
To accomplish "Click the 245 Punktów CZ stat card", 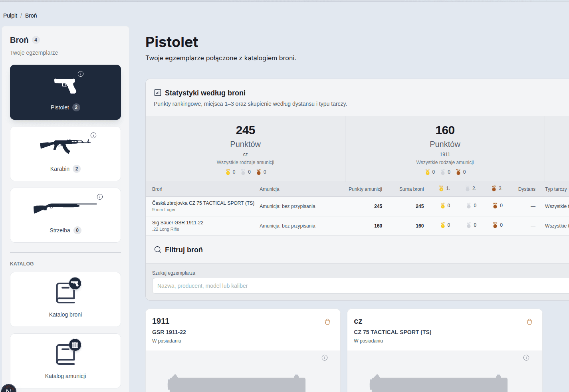I will click(x=246, y=149).
